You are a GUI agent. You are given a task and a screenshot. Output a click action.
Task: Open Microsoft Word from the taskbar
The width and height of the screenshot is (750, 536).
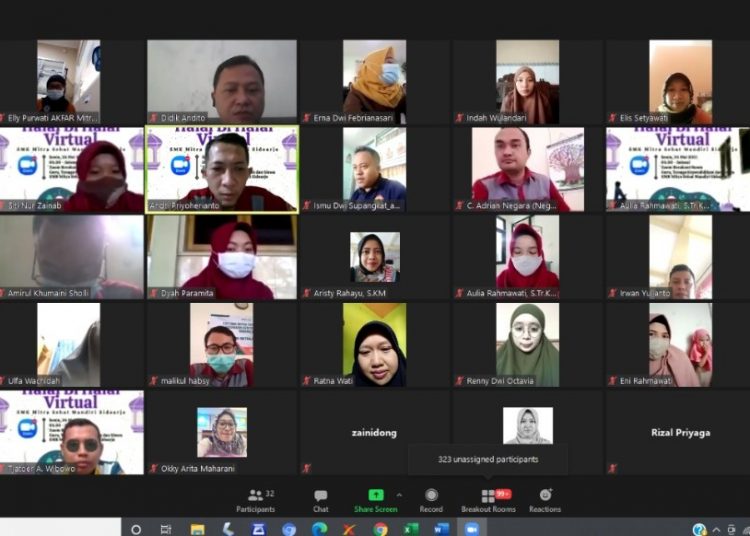coord(441,528)
